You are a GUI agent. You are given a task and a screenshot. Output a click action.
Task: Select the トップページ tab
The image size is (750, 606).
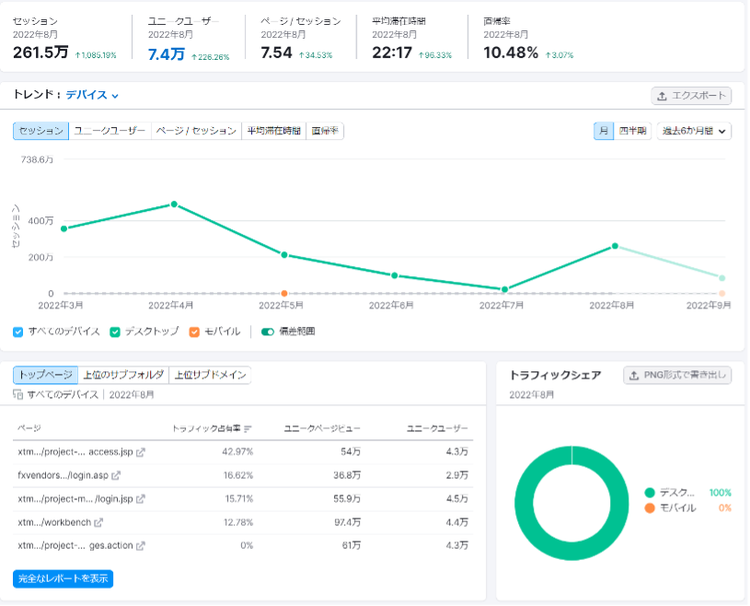coord(45,375)
